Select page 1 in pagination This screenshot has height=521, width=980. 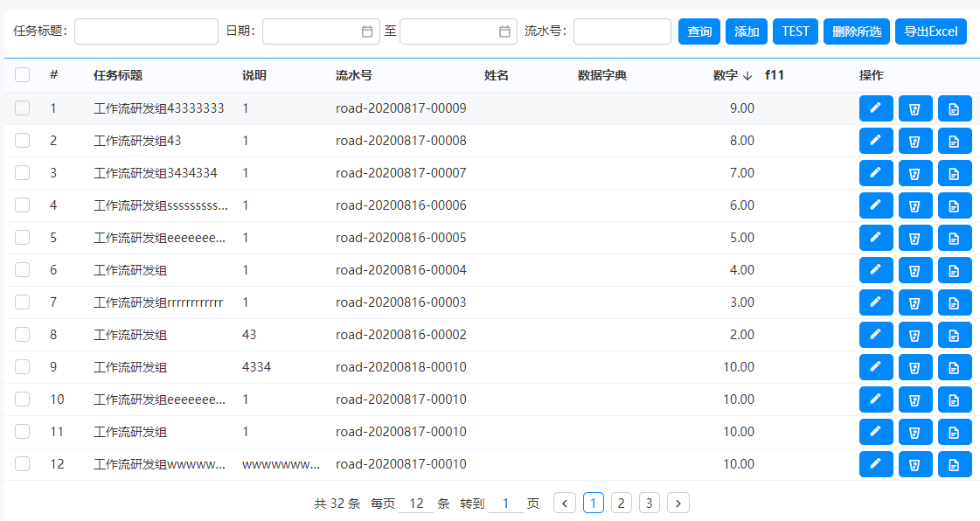[x=593, y=503]
